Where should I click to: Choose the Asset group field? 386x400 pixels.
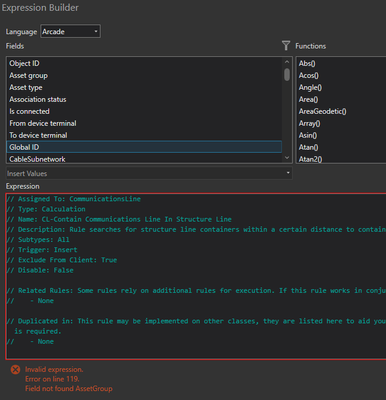144,75
